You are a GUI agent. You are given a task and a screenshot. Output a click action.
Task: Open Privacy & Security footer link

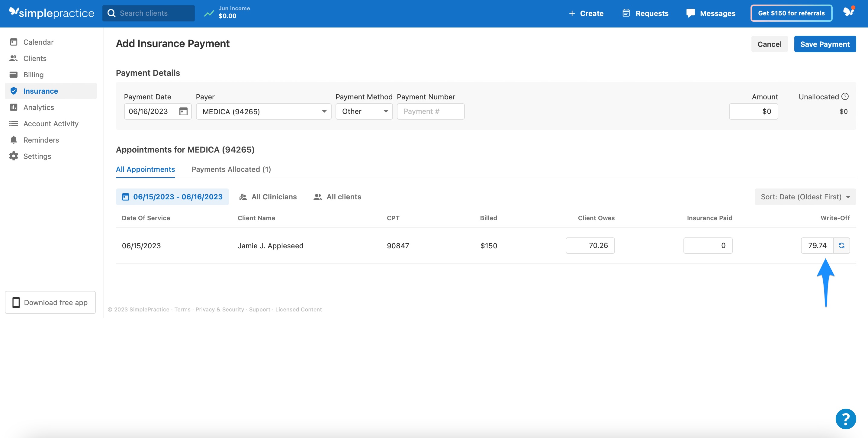tap(219, 309)
